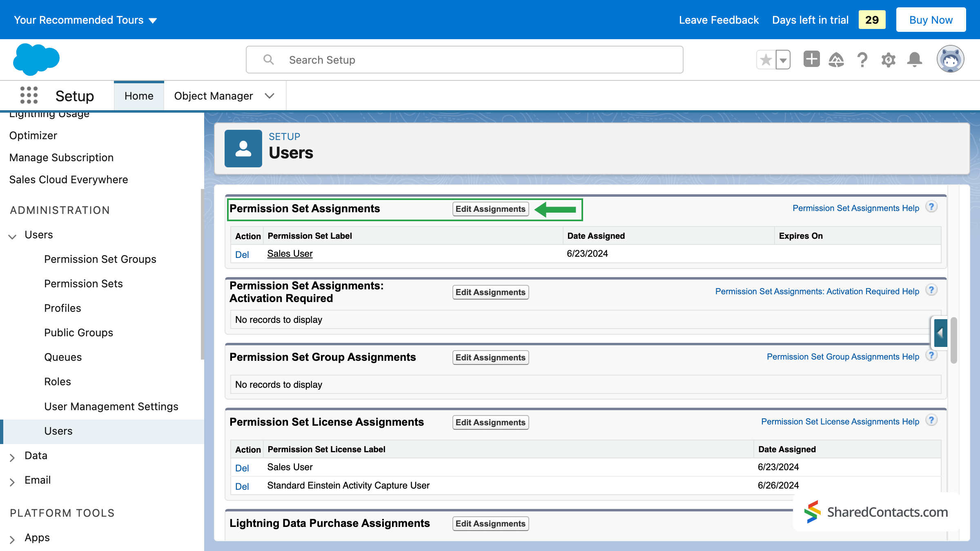Click the Users setup page icon
980x551 pixels.
pyautogui.click(x=243, y=149)
